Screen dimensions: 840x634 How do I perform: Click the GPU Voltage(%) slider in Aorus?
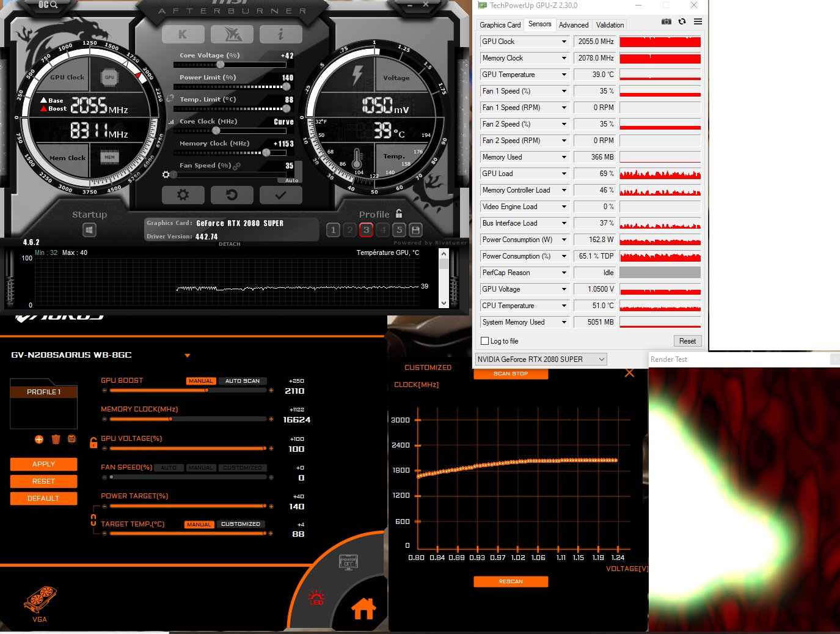click(188, 448)
